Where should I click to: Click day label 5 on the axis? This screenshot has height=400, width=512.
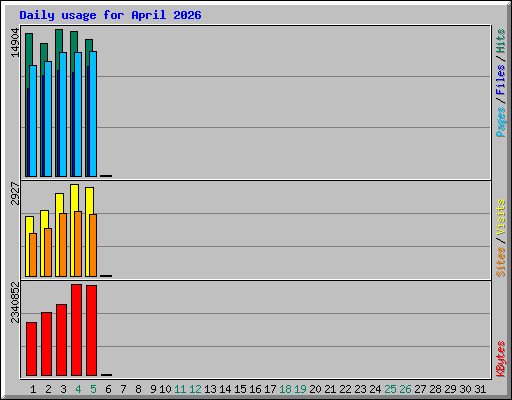click(x=93, y=389)
